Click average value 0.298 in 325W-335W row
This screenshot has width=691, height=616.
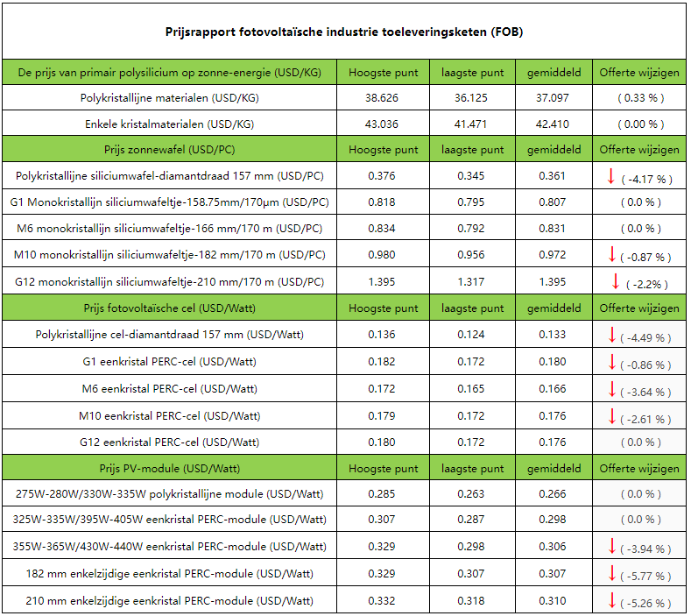(553, 520)
